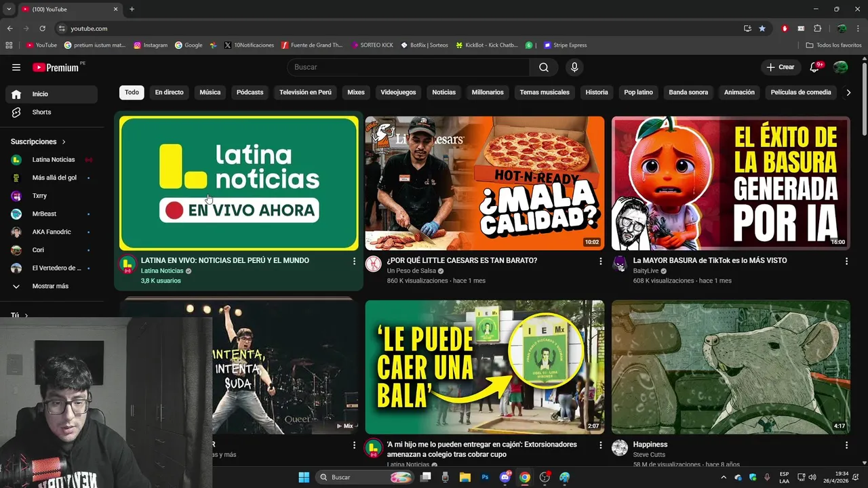868x488 pixels.
Task: Open Un Peso de Salsa channel avatar
Action: point(374,264)
